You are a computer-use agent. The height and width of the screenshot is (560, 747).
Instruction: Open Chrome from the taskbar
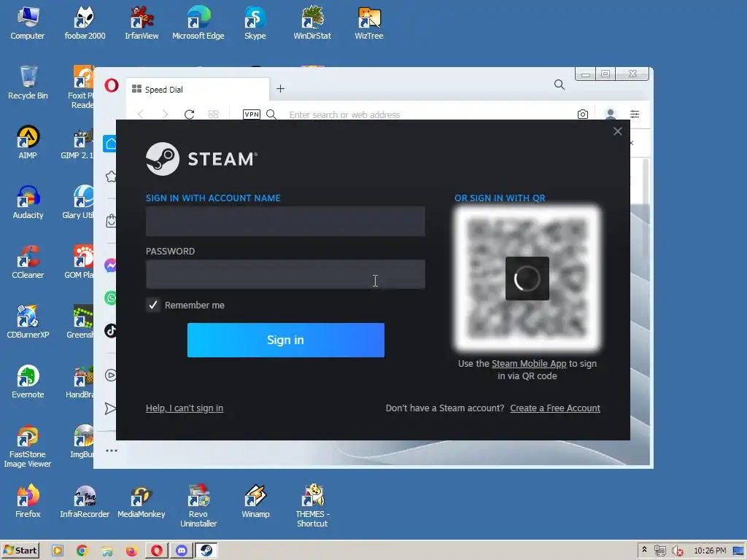(82, 551)
